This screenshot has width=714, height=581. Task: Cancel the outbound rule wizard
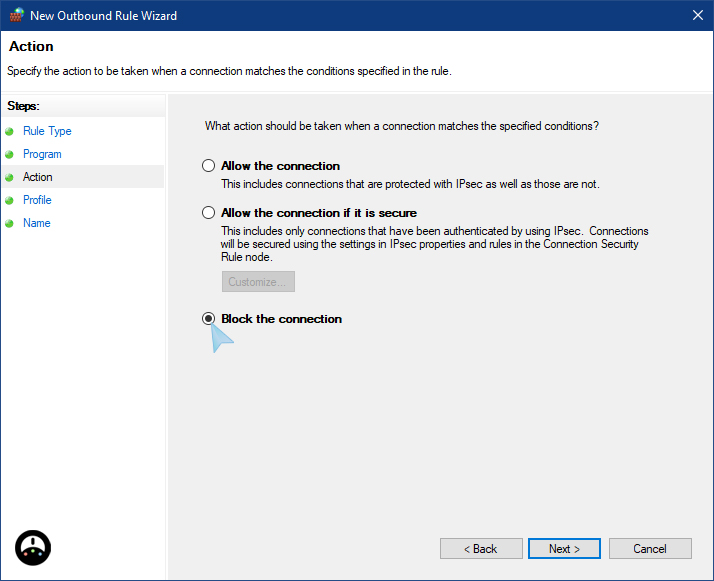650,549
